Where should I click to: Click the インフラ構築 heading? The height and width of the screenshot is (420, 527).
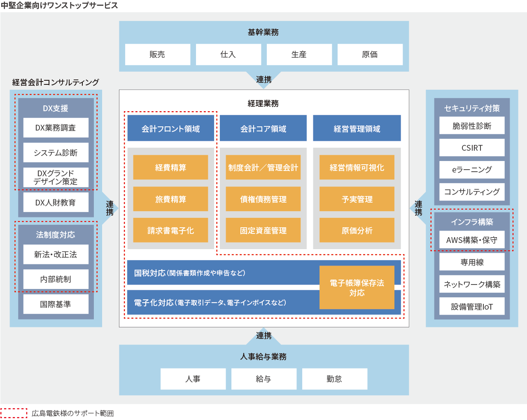coord(472,222)
